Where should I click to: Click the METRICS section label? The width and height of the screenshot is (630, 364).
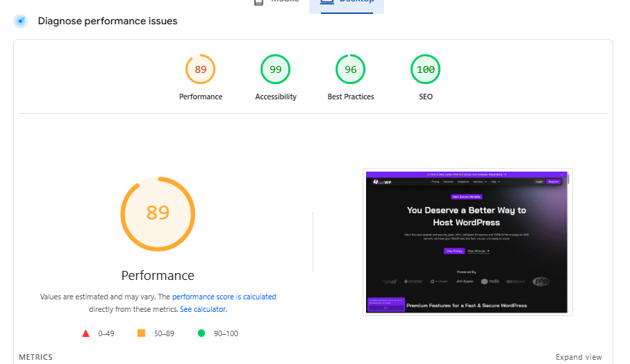[x=35, y=357]
